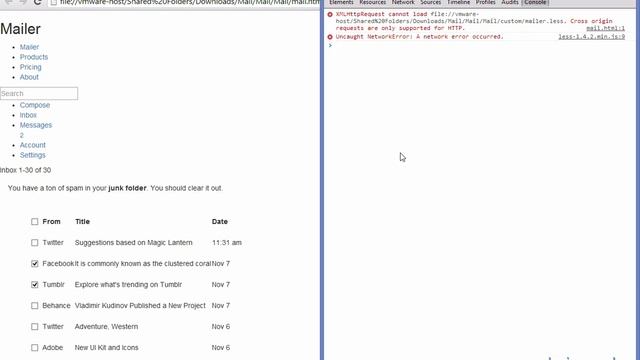Click the clustered coral Facebook email title
The height and width of the screenshot is (360, 640).
(142, 264)
